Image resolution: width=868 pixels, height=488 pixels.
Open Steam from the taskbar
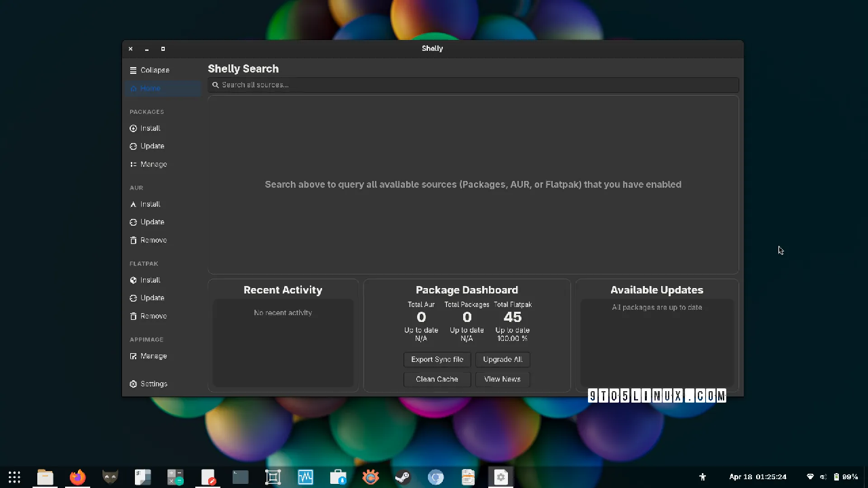point(403,477)
